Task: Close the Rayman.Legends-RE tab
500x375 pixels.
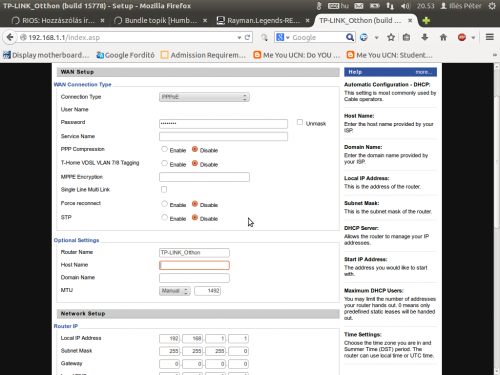Action: point(307,21)
